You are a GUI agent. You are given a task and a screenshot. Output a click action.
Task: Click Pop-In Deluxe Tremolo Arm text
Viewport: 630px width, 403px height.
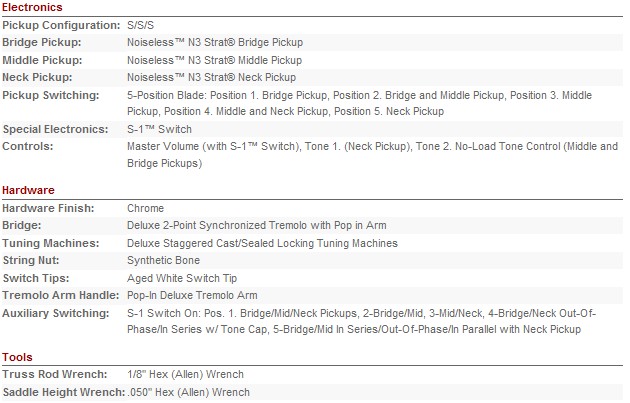coord(192,295)
